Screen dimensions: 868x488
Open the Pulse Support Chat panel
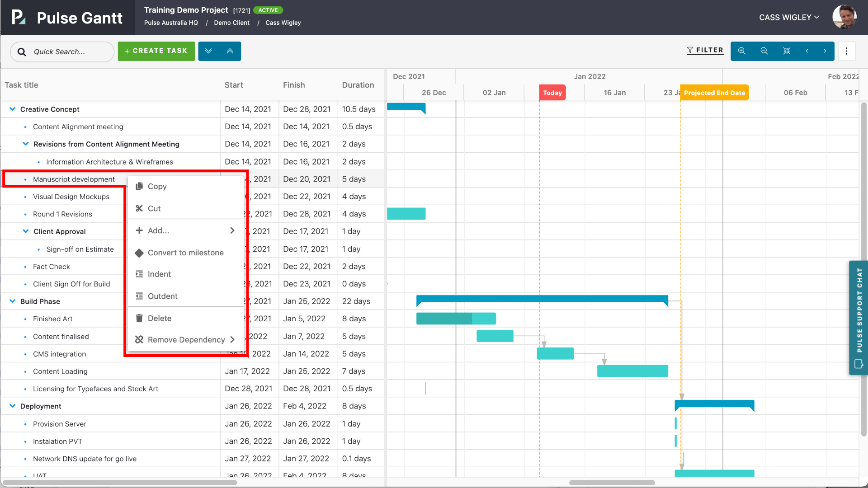(858, 316)
